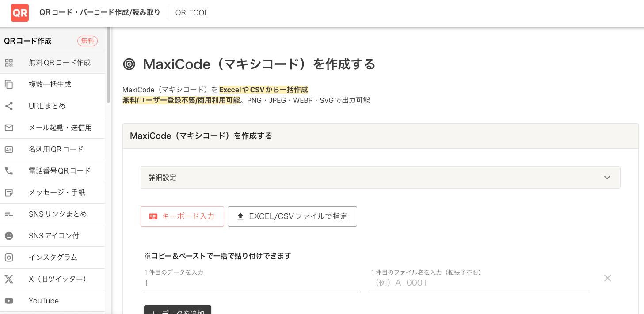Select the Instagram icon in the sidebar
644x314 pixels.
[x=9, y=257]
